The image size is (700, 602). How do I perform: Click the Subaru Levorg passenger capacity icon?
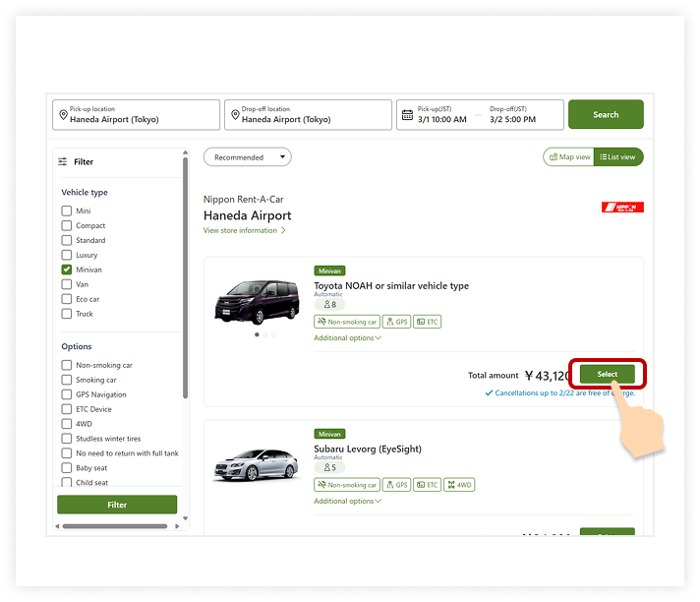coord(327,467)
